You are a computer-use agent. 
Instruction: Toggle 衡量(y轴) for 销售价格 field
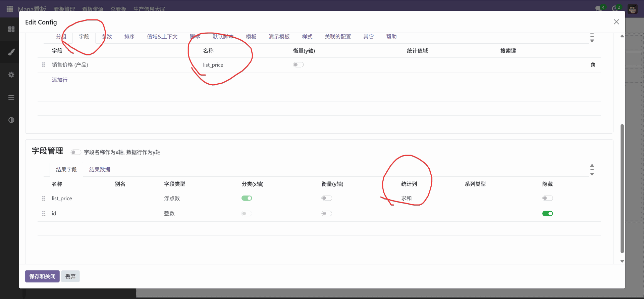click(298, 65)
